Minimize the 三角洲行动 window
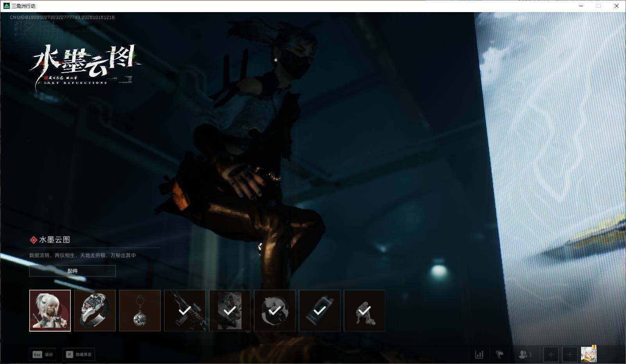 [581, 6]
